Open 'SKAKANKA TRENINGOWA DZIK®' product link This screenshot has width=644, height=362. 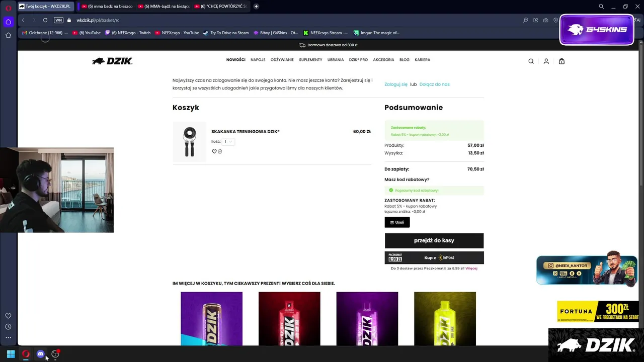coord(245,132)
